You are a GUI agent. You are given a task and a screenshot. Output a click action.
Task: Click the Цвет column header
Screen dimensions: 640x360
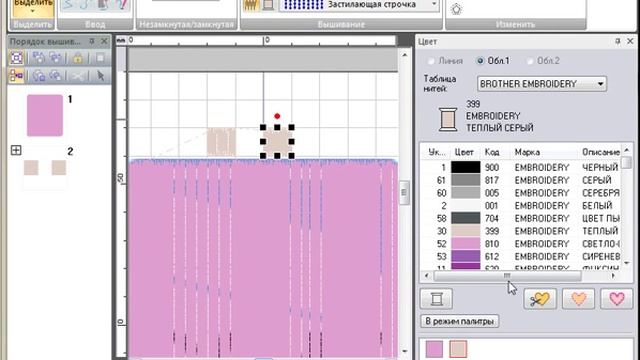click(464, 152)
